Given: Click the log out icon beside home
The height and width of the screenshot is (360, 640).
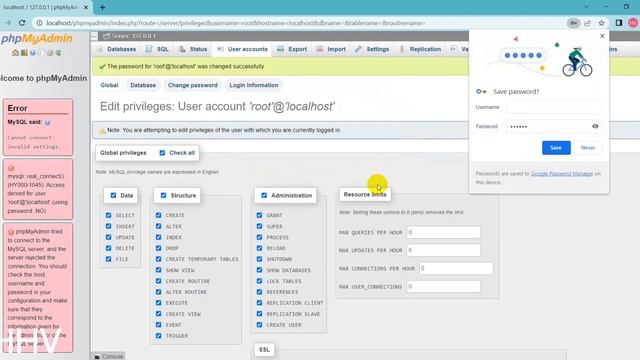Looking at the screenshot, I should 24,53.
